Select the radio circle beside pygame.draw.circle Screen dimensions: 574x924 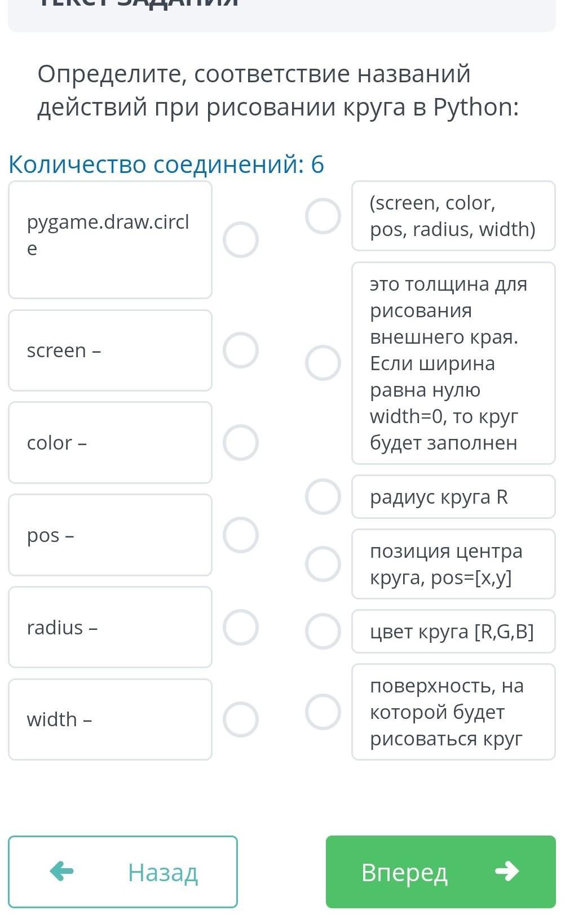[x=241, y=240]
